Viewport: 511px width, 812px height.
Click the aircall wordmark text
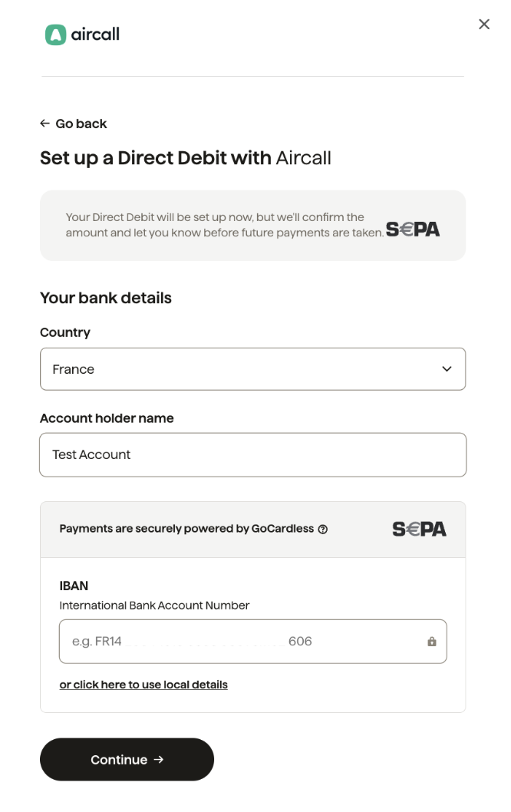tap(95, 35)
